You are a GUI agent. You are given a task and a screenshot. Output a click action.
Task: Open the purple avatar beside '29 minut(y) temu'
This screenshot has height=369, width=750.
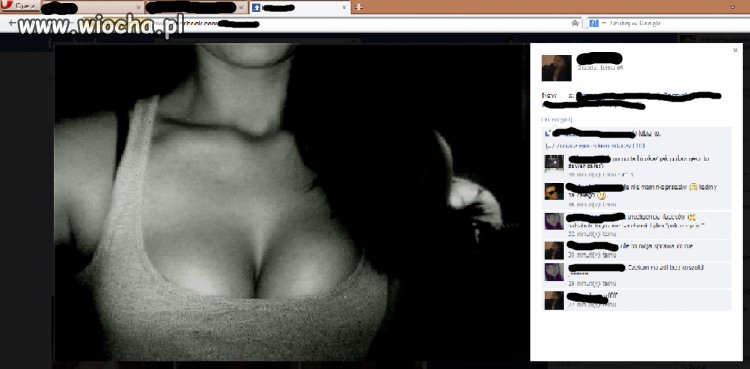[554, 272]
